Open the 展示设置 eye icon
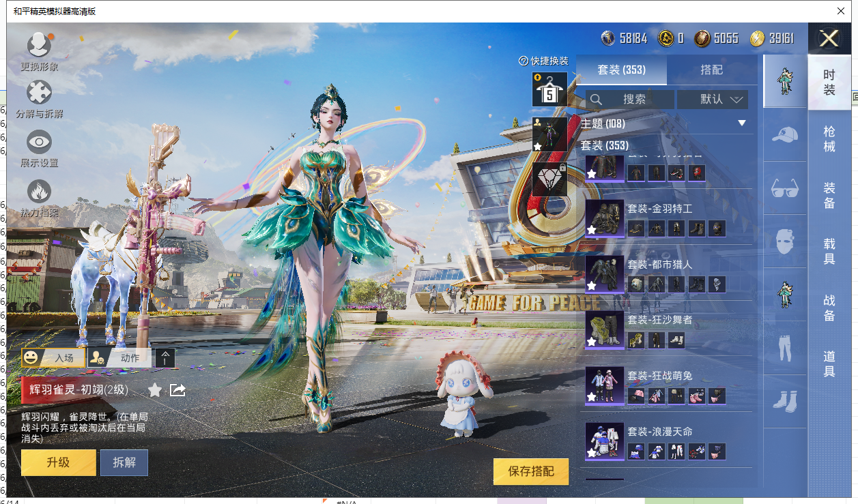The image size is (858, 504). [x=39, y=142]
